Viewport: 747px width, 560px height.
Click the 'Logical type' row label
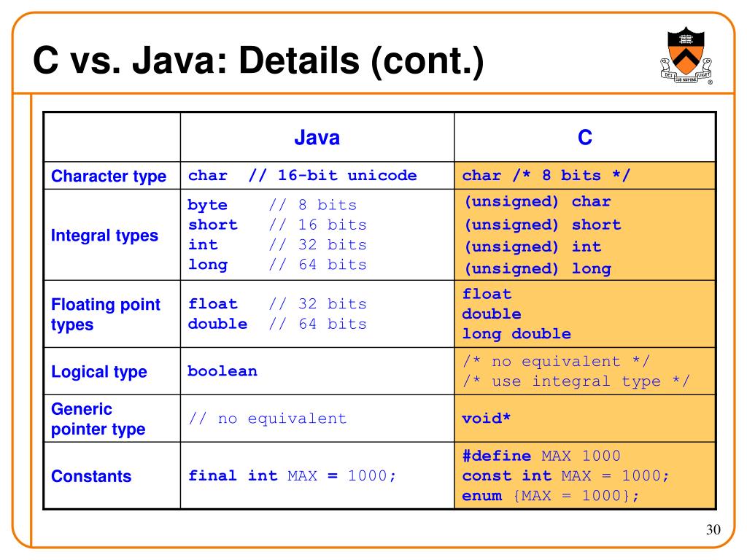(99, 372)
